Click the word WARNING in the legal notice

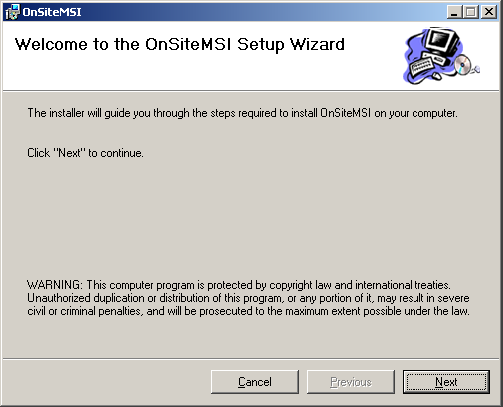click(54, 285)
